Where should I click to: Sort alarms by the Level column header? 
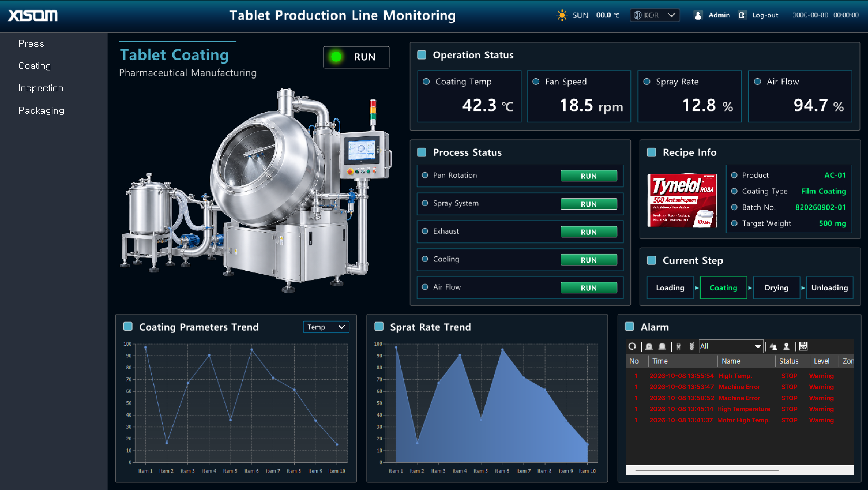pos(824,361)
